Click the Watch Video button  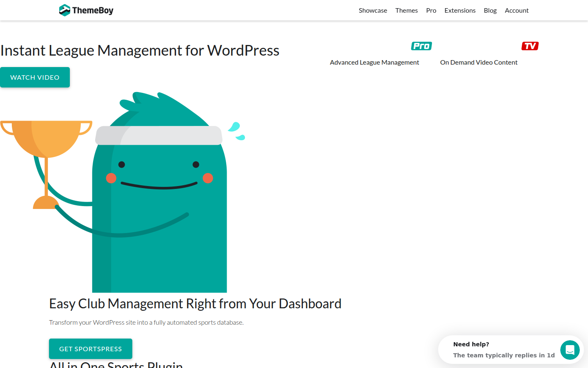[x=35, y=77]
